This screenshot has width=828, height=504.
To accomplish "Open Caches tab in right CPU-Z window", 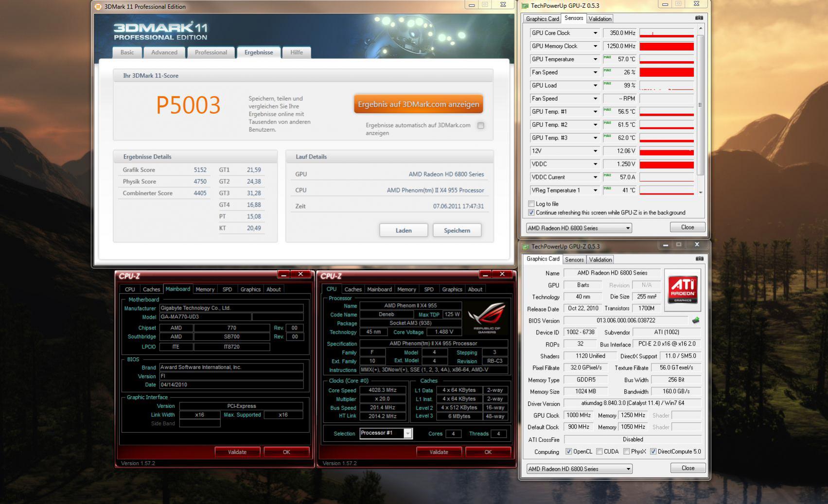I will tap(353, 289).
